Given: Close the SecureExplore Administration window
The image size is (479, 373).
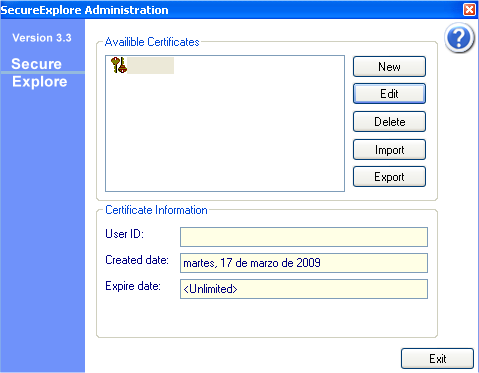Looking at the screenshot, I should tap(469, 9).
